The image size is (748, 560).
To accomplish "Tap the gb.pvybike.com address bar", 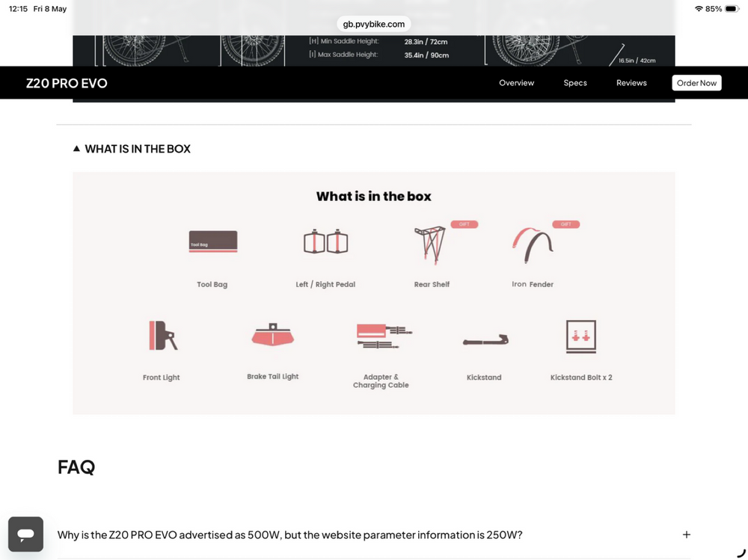I will tap(373, 24).
